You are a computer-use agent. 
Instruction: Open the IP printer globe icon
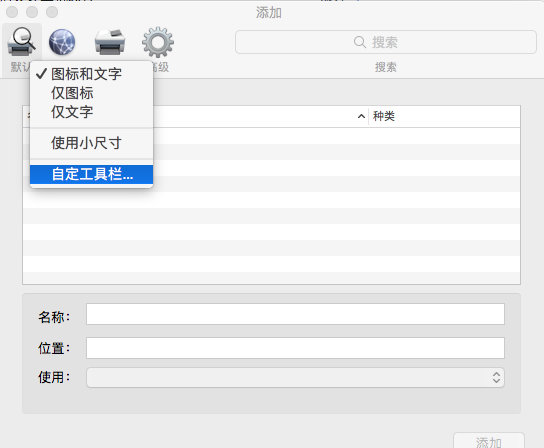[62, 42]
